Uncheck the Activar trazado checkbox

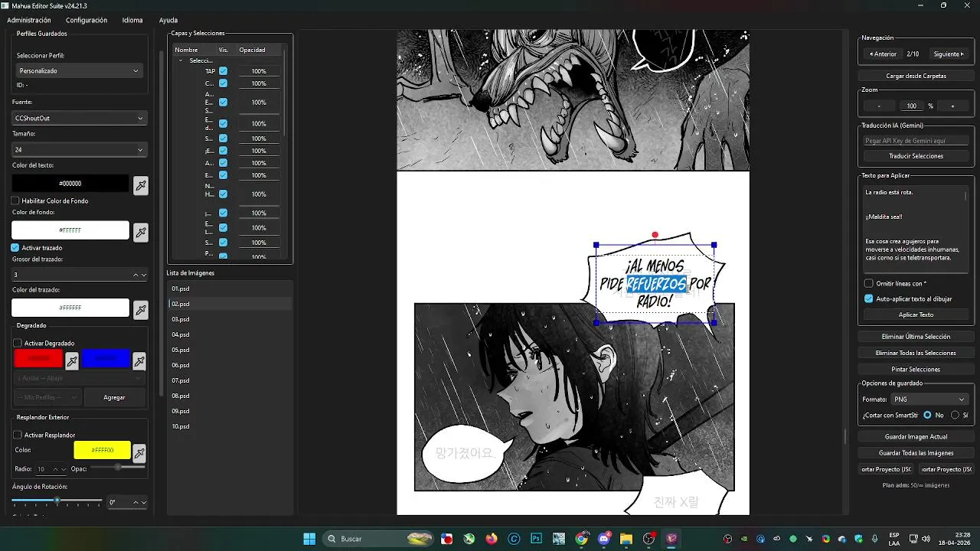click(x=15, y=248)
